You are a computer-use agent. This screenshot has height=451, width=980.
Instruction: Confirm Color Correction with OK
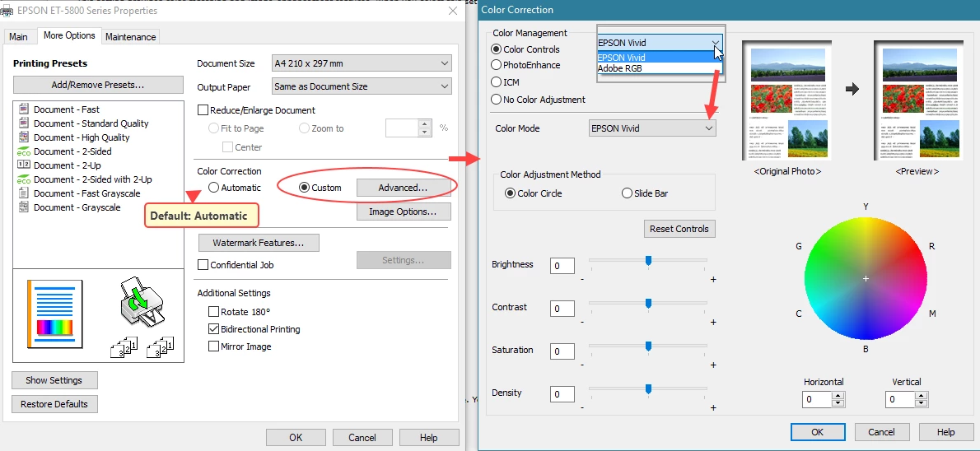point(818,431)
